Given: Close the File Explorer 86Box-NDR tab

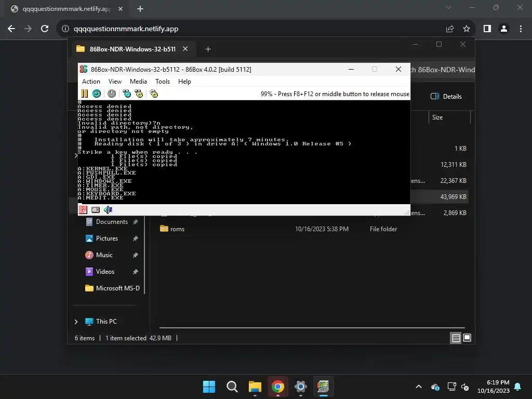Looking at the screenshot, I should click(185, 49).
